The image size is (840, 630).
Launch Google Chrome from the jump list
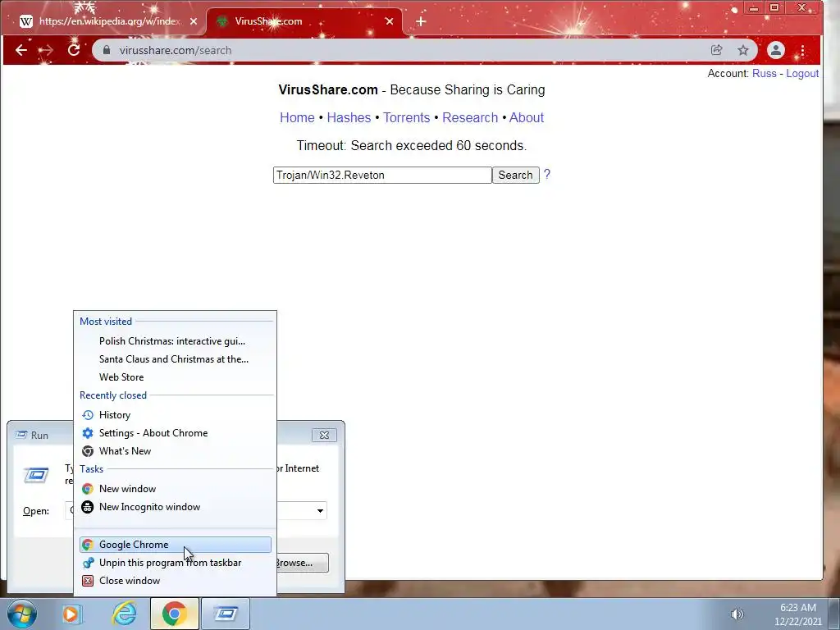pyautogui.click(x=176, y=545)
